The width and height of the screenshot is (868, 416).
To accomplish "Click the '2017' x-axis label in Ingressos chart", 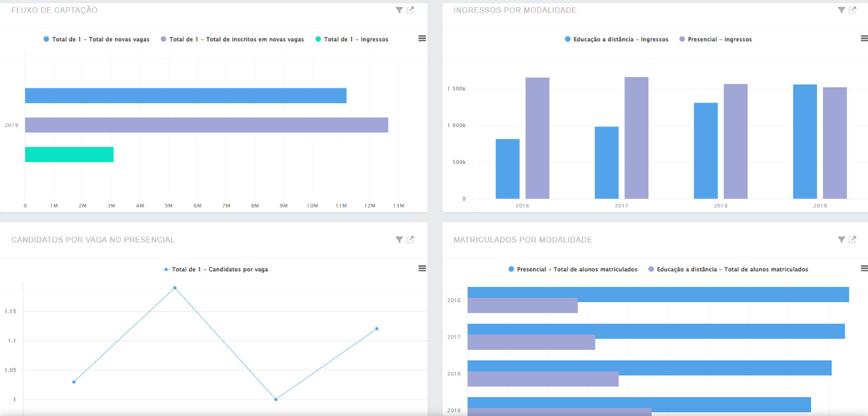I will [x=621, y=206].
